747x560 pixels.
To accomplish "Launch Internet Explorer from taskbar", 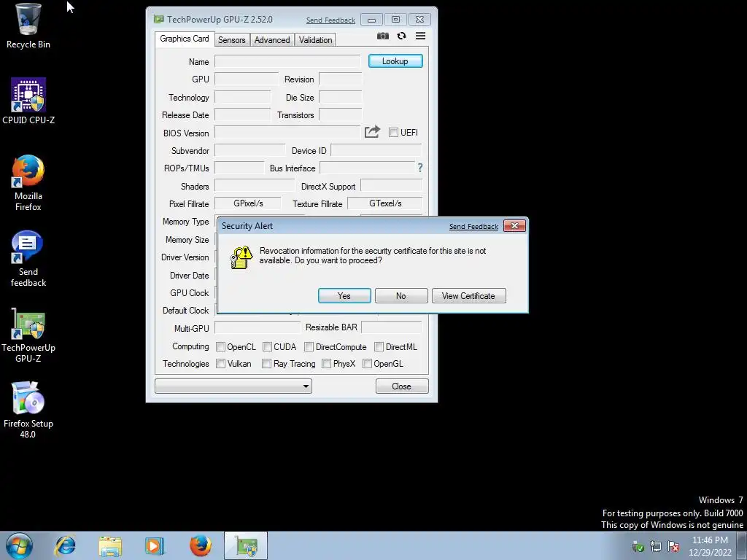I will click(x=65, y=545).
